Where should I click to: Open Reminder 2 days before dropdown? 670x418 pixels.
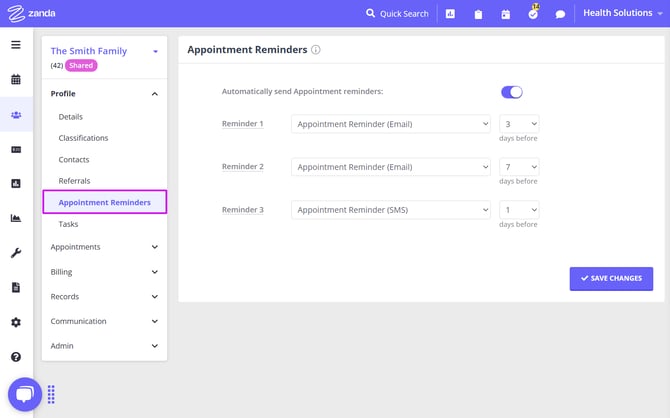pyautogui.click(x=519, y=167)
